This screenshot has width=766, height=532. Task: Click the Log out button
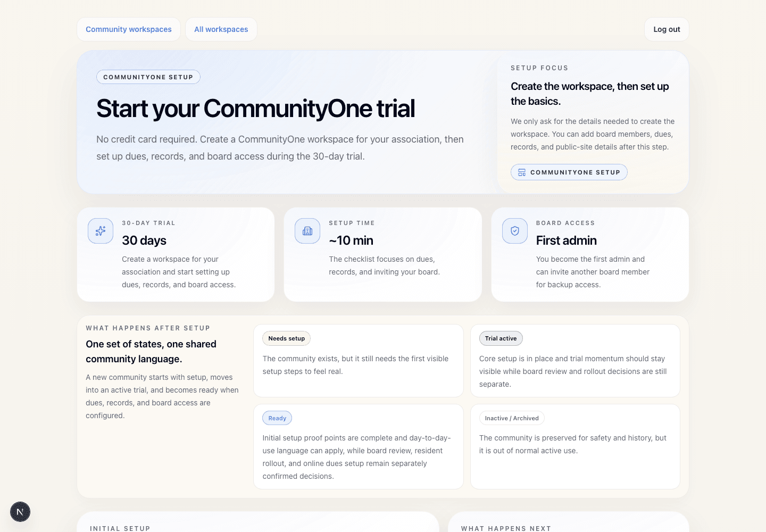(667, 29)
